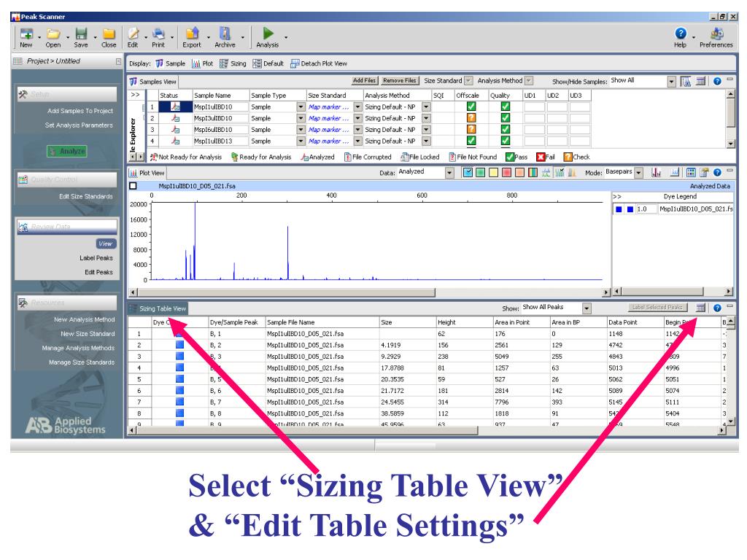Open the Analysis Method dropdown in Samples View header
Image resolution: width=747 pixels, height=560 pixels.
[529, 81]
